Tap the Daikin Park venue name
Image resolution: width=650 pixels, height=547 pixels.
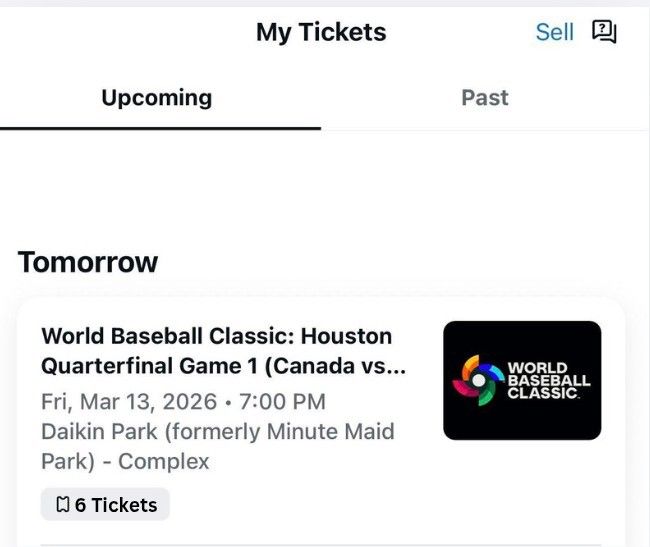pyautogui.click(x=96, y=432)
